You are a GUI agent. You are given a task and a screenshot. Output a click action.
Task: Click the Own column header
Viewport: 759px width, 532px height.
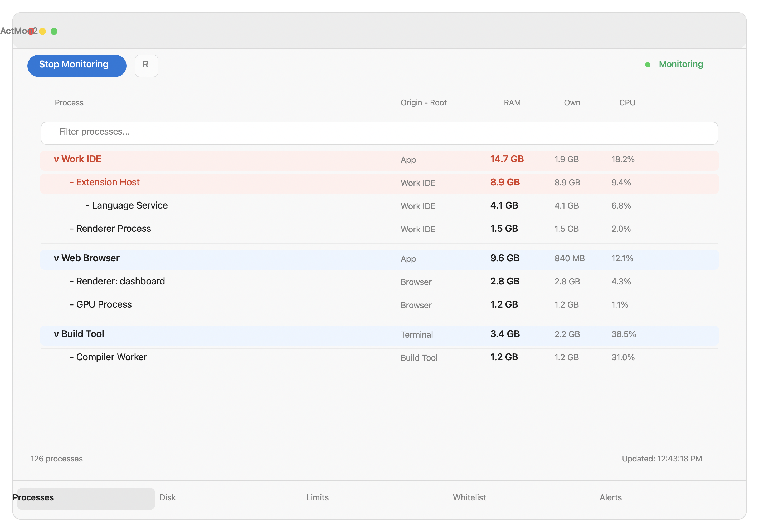(x=572, y=103)
